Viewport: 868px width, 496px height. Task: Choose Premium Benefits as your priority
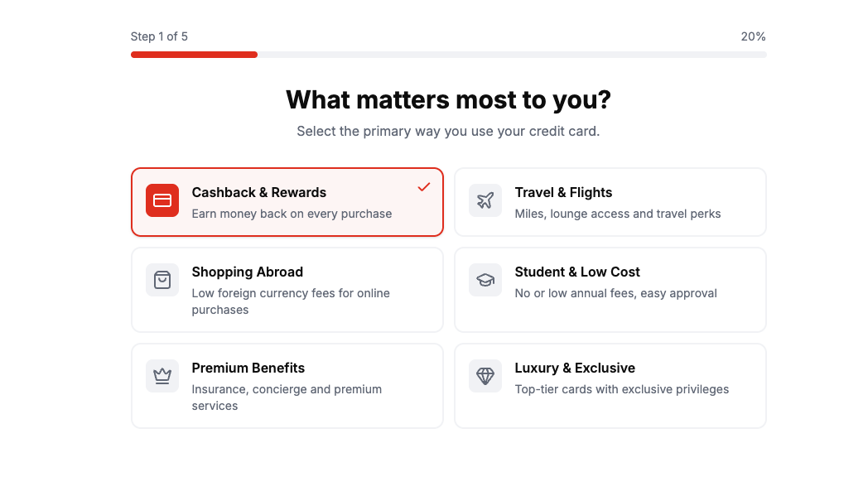(287, 385)
